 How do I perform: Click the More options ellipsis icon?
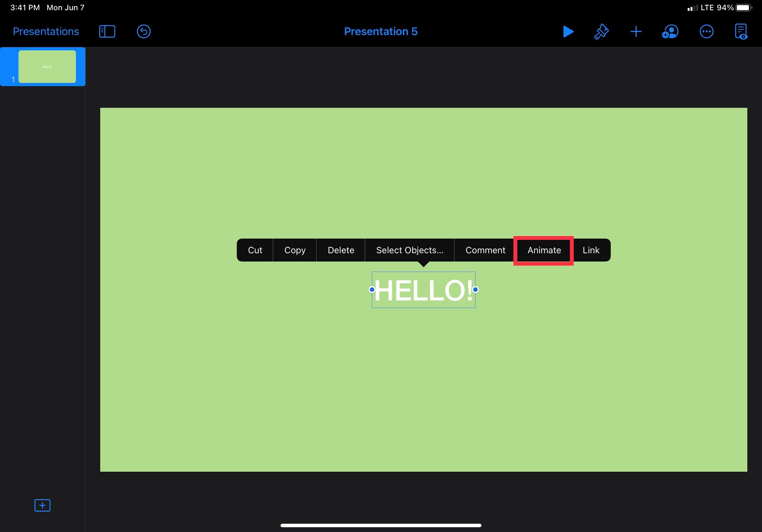tap(706, 31)
